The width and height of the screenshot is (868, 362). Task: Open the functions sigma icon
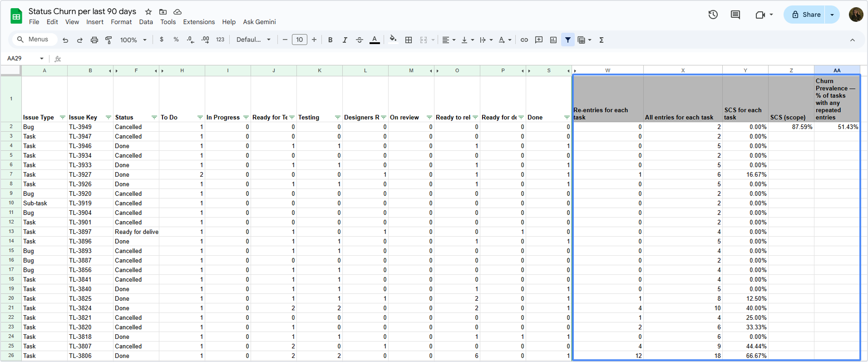(x=602, y=40)
